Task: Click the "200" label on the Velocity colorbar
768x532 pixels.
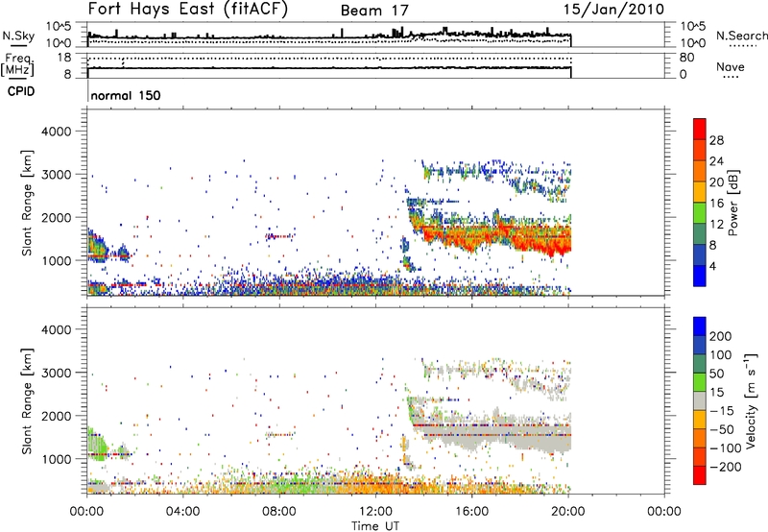Action: 721,336
